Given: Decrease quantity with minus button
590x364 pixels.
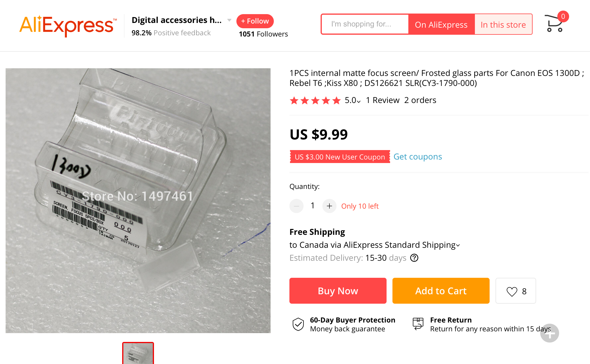Looking at the screenshot, I should [296, 206].
